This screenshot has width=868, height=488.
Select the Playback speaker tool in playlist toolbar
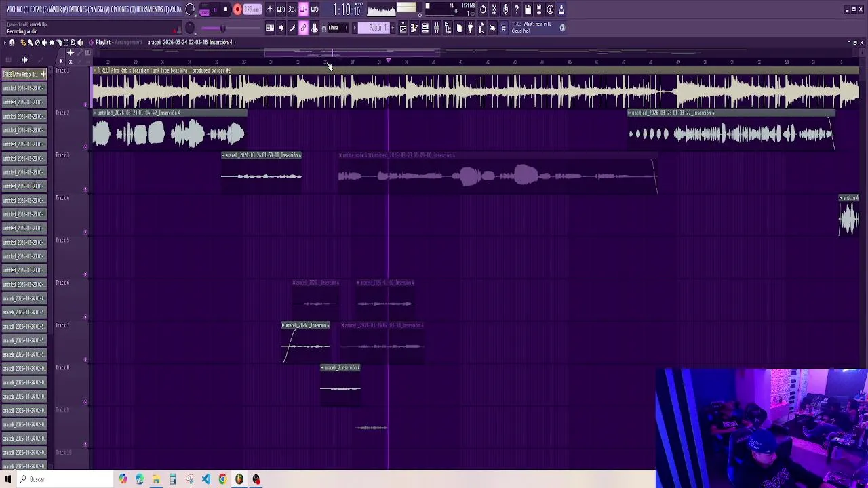click(80, 42)
